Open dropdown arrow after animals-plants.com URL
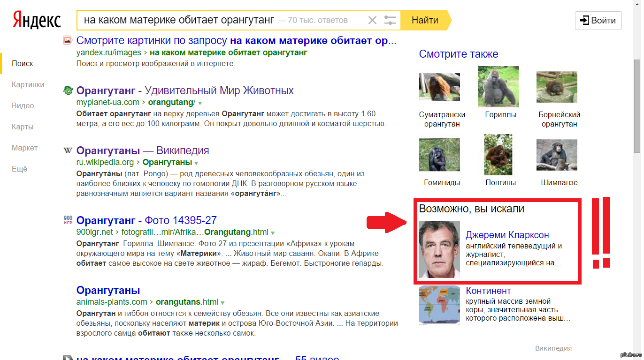The height and width of the screenshot is (360, 644). [x=222, y=302]
